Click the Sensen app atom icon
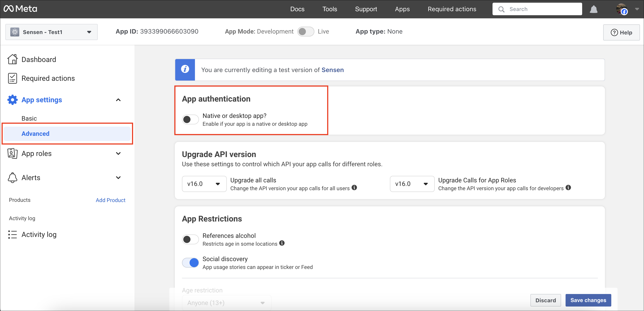Screen dimensions: 644x311 [x=15, y=32]
